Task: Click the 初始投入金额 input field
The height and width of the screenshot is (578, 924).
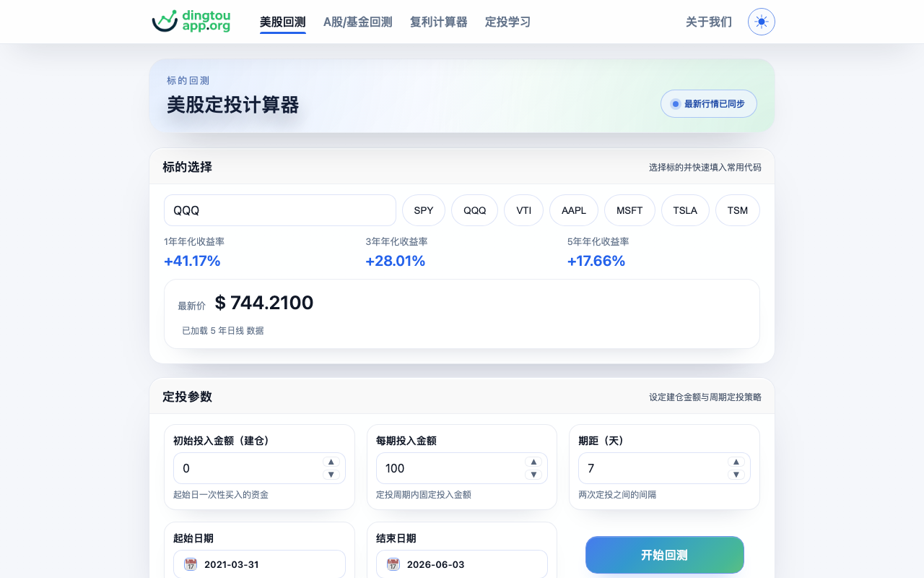Action: [x=259, y=468]
